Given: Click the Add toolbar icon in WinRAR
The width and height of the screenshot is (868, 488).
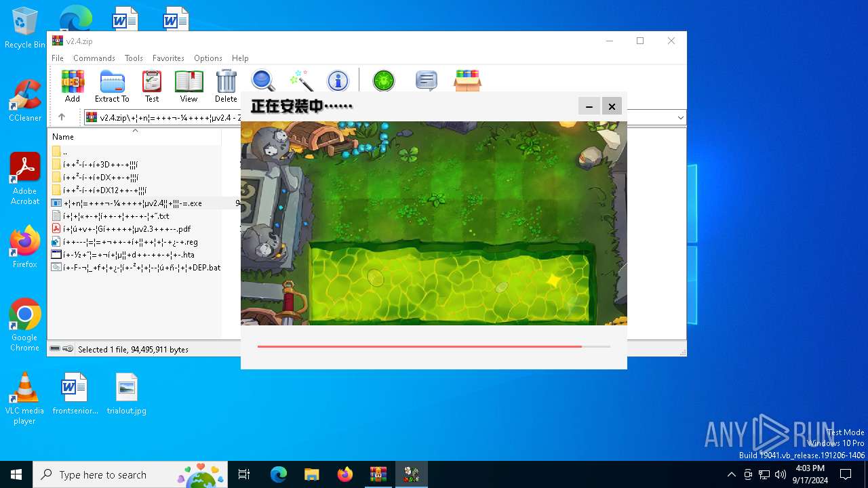Looking at the screenshot, I should [x=73, y=86].
